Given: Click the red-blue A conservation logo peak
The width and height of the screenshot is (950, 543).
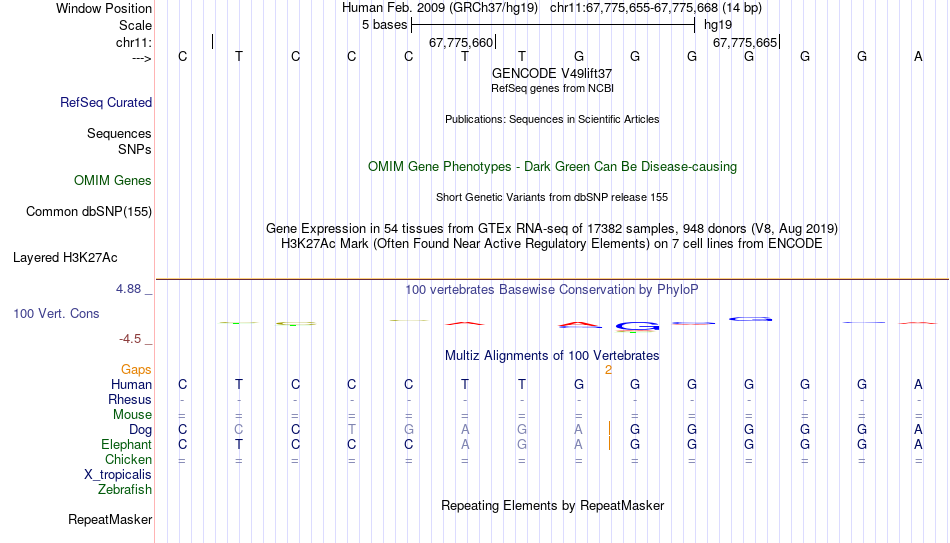Looking at the screenshot, I should (580, 325).
